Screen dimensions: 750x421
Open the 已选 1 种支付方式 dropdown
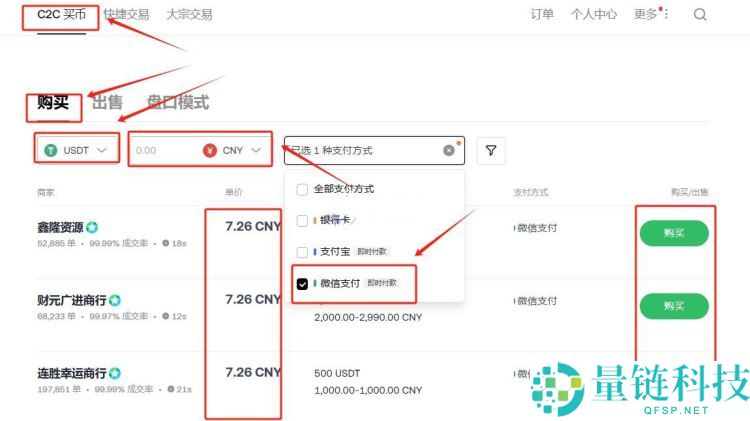(374, 150)
